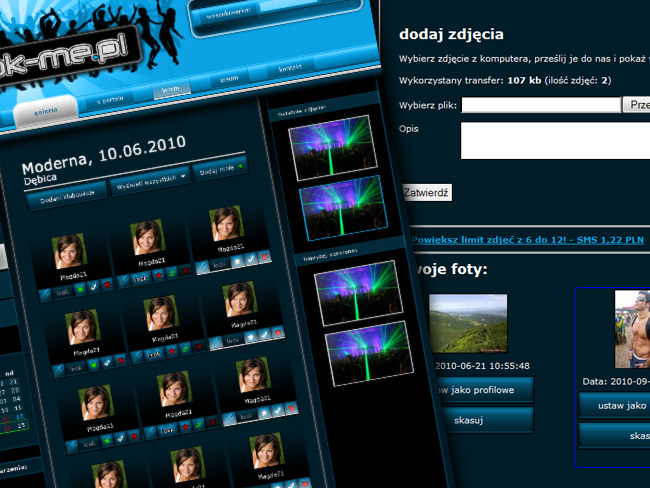Screen dimensions: 650x488
Task: Click the red X on the first-row green-star Magda21 card
Action: [107, 284]
